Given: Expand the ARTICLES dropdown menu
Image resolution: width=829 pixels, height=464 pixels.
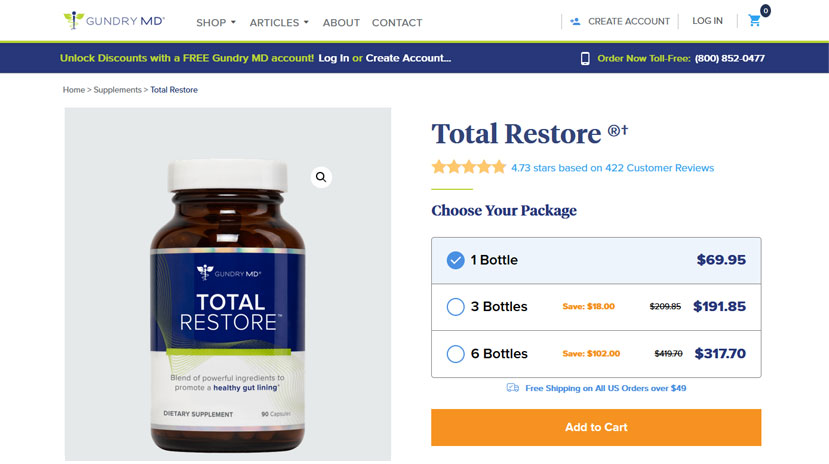Looking at the screenshot, I should [x=279, y=23].
